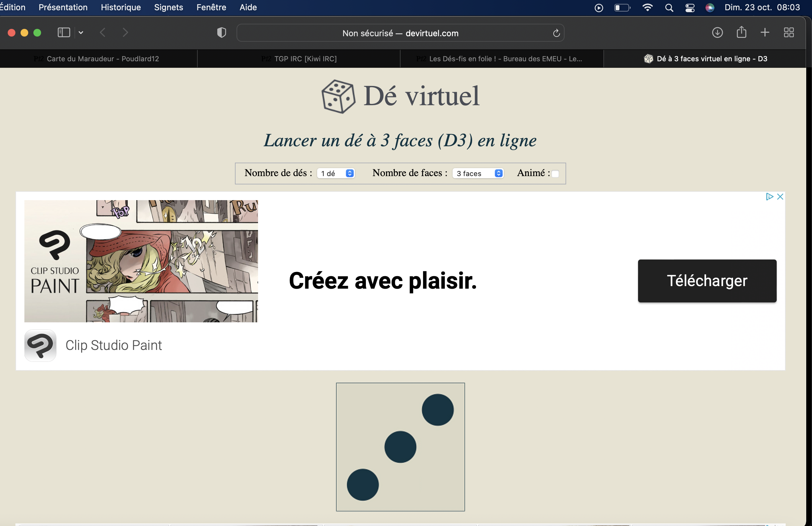The width and height of the screenshot is (812, 526).
Task: Click the Safari sidebar toggle icon
Action: click(64, 33)
